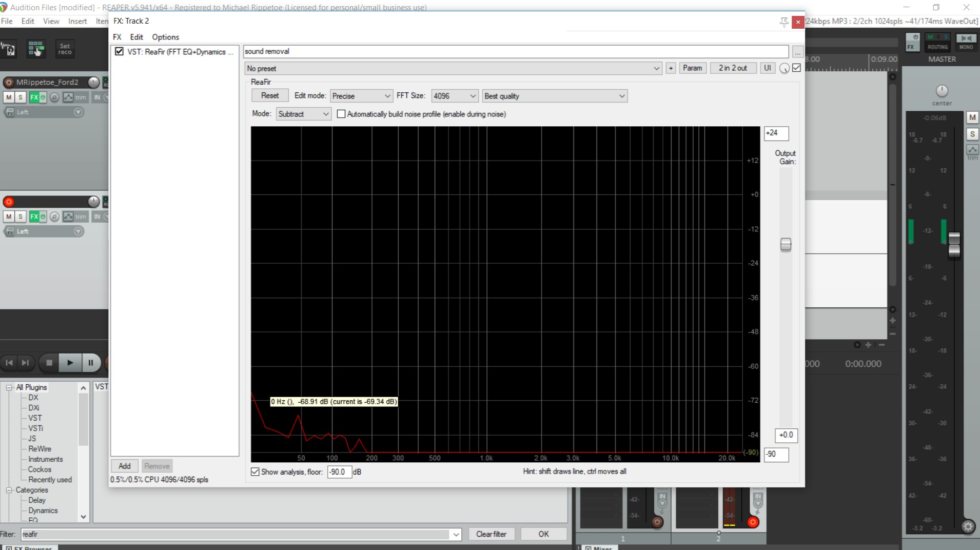
Task: Click phase invert icon on MRippetoe_Ford2 track
Action: click(x=54, y=97)
